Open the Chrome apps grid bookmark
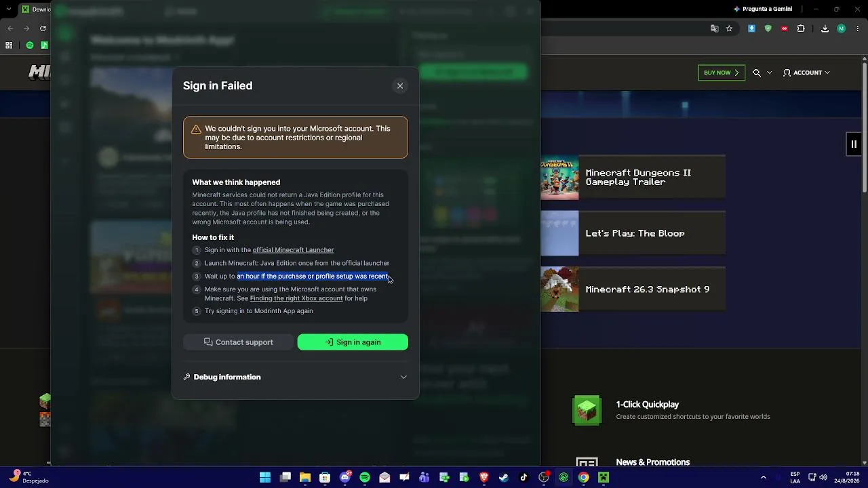 (9, 45)
